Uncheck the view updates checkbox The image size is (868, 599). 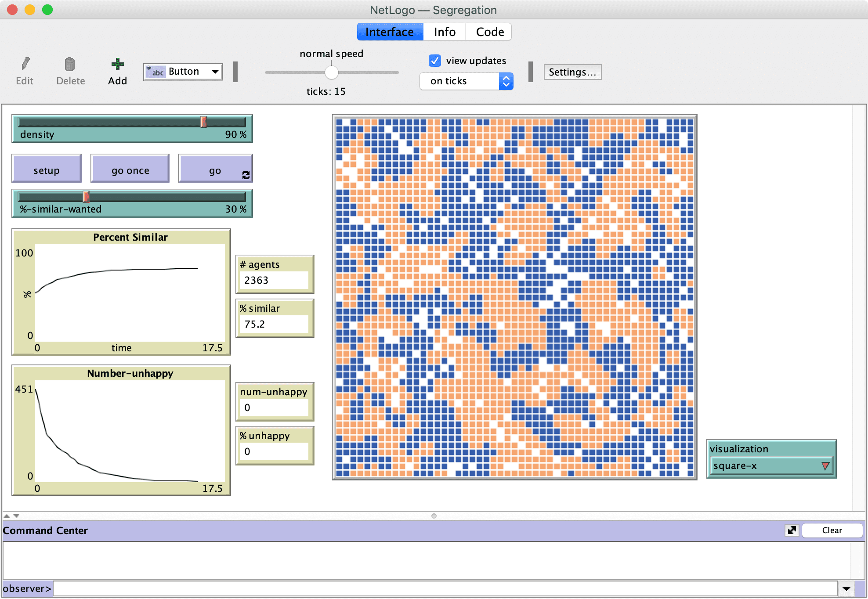(434, 61)
